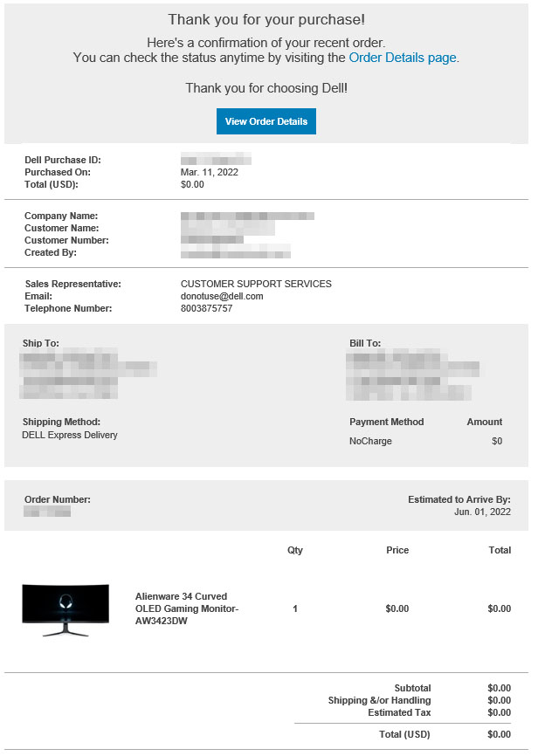The image size is (538, 756).
Task: Click the 'Thank you for your purchase!' heading
Action: (x=266, y=19)
